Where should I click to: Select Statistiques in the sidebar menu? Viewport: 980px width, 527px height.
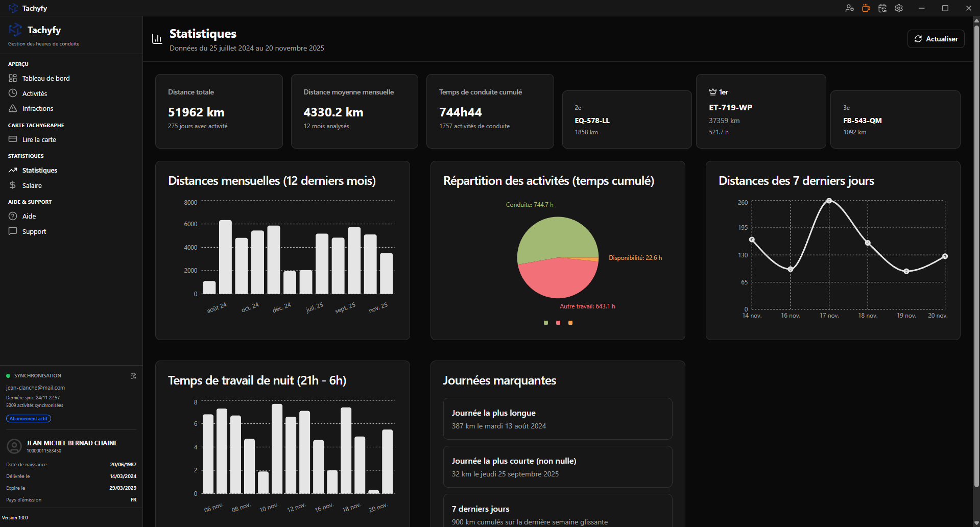(x=39, y=170)
